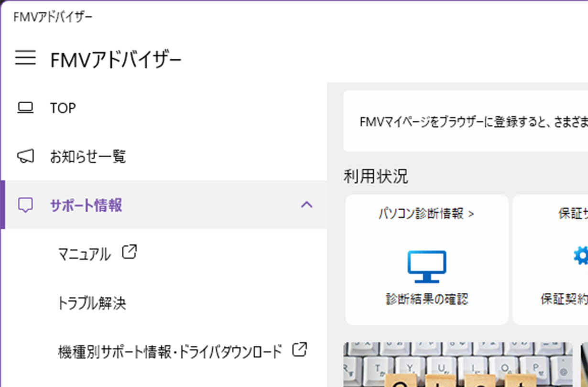Image resolution: width=588 pixels, height=387 pixels.
Task: Click the external link icon beside ドライバダウンロード
Action: click(x=299, y=350)
